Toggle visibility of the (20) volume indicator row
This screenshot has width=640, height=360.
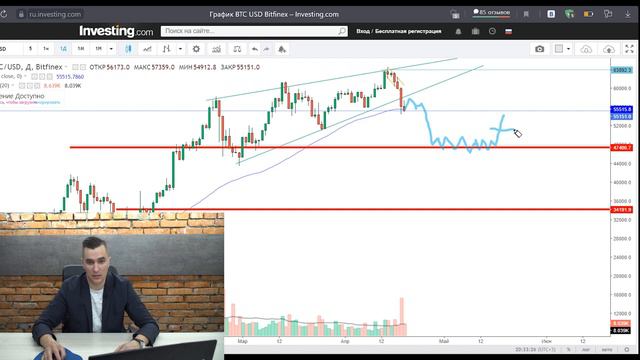pyautogui.click(x=22, y=86)
